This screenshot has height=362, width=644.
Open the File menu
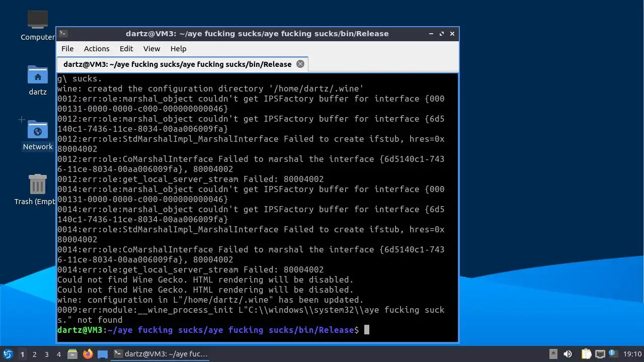point(67,49)
